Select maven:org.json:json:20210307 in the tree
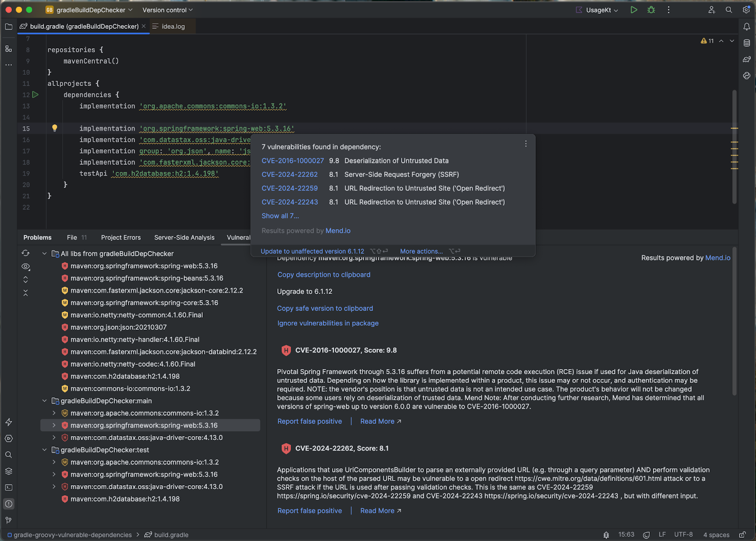Viewport: 756px width, 541px height. [119, 327]
